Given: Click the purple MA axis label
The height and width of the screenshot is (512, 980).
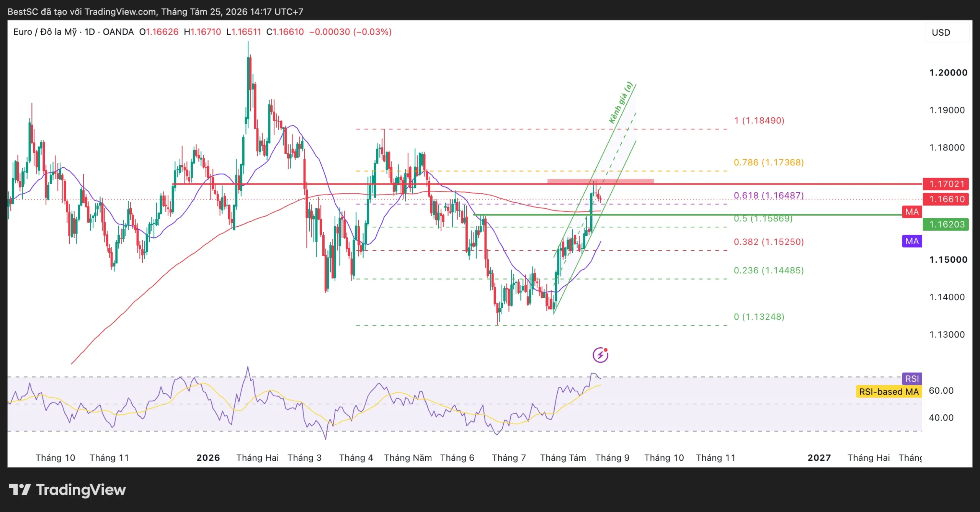Looking at the screenshot, I should 912,241.
